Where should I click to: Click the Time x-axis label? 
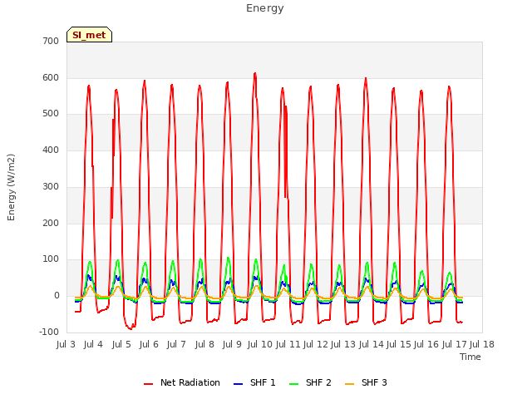pos(470,357)
